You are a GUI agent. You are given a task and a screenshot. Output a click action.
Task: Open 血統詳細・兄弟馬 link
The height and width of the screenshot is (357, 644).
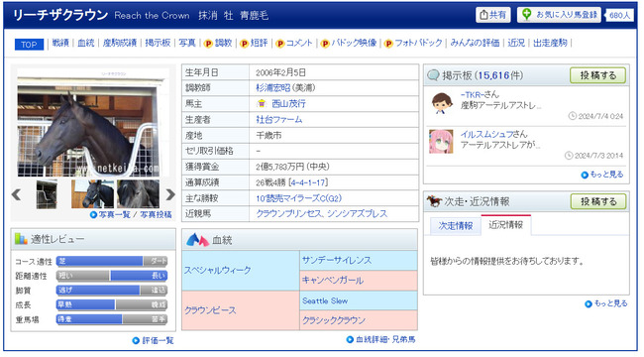coord(385,340)
